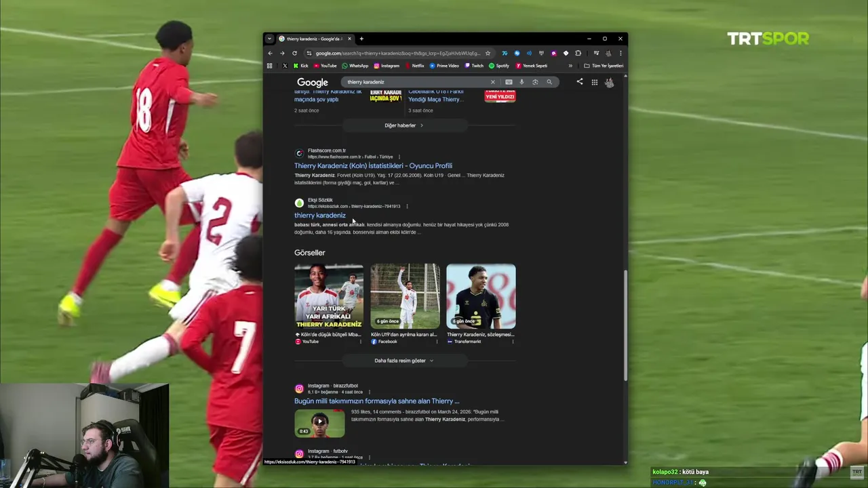Click 'Thierry Karadeniz, sözleşmesi...' caption
Screen dimensions: 868x488
pos(481,335)
